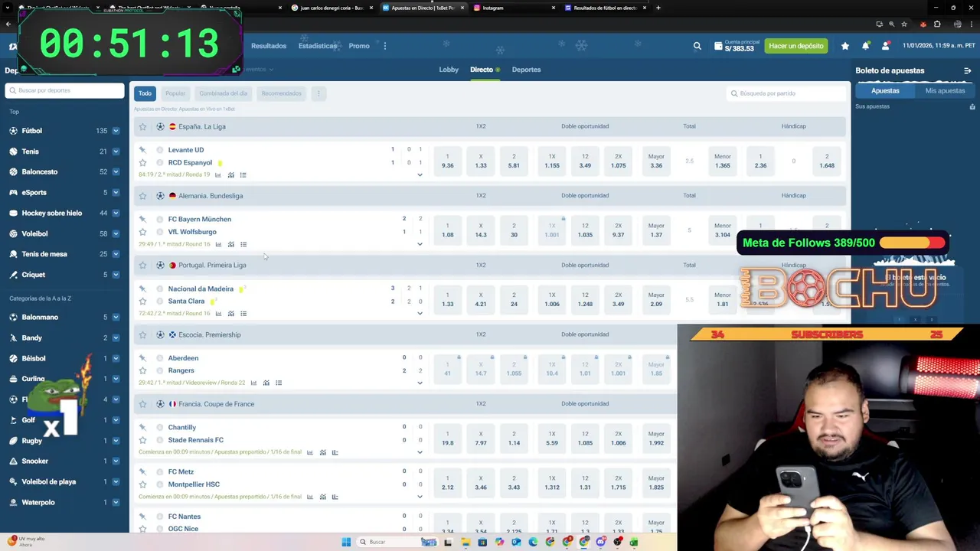Open the extra filter dots after Recomendados
The height and width of the screenshot is (551, 980).
[x=318, y=93]
